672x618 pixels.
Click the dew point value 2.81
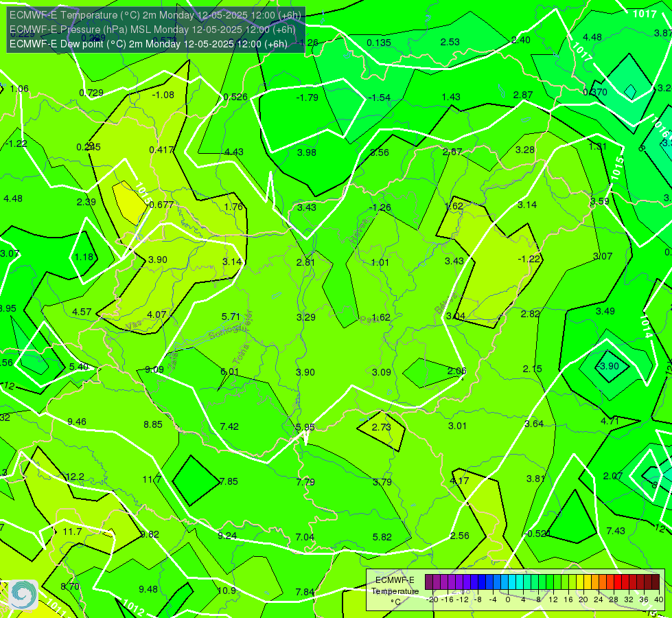point(305,262)
